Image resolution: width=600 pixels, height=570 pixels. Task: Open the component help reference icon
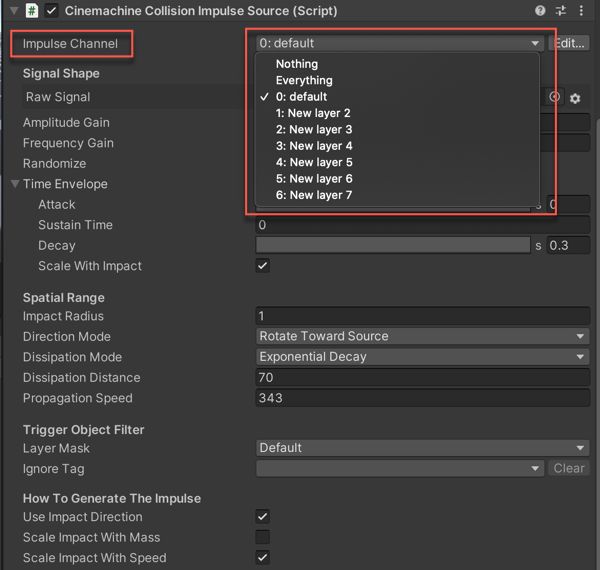pyautogui.click(x=540, y=11)
